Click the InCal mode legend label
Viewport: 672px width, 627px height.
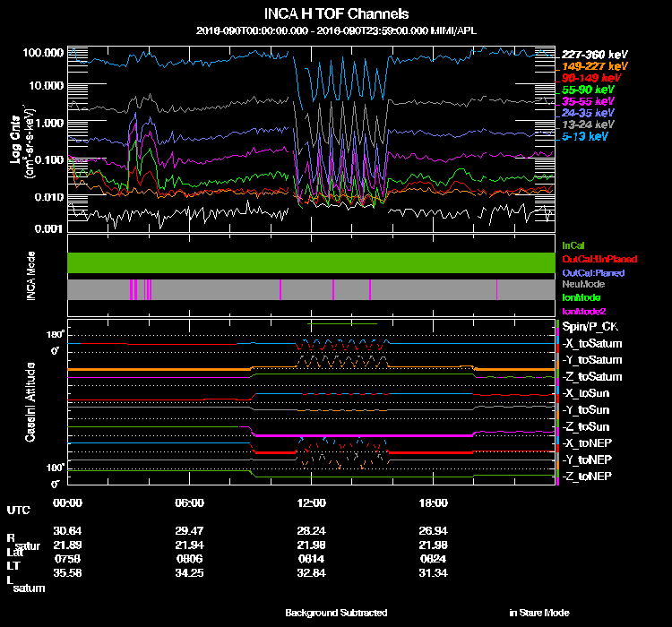[574, 245]
